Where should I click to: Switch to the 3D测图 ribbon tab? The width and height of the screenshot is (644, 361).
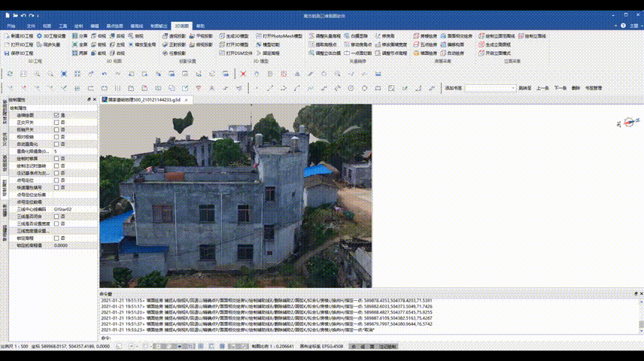(183, 26)
